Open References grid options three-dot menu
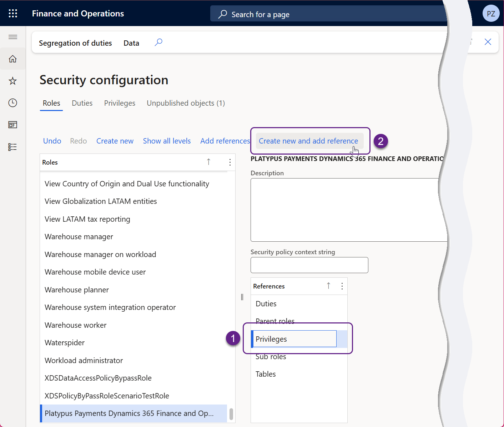 coord(342,286)
